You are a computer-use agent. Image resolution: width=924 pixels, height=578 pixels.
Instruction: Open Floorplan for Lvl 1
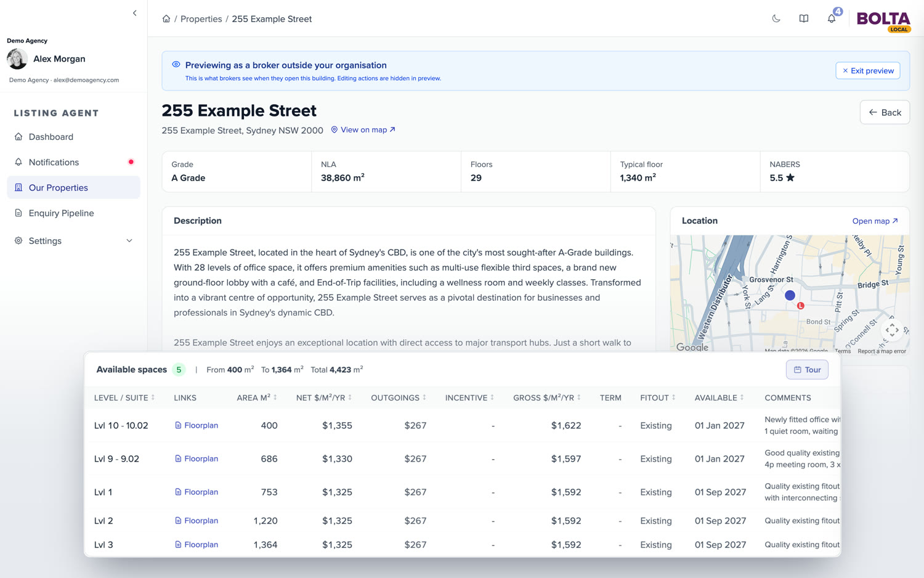pos(197,492)
